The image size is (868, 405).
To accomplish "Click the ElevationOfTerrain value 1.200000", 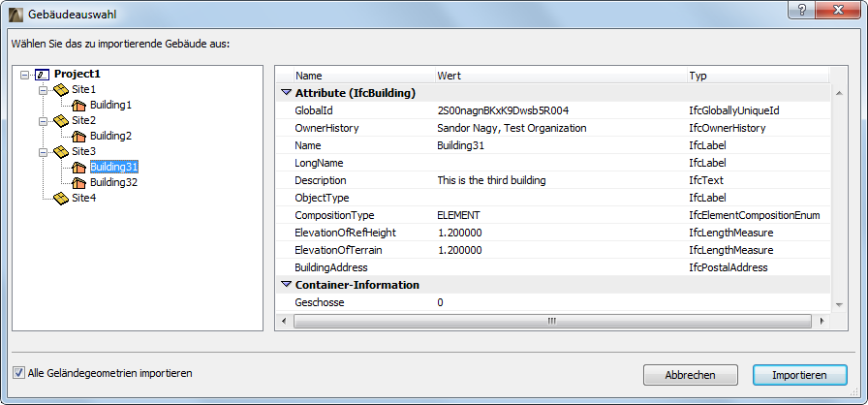I will [459, 250].
